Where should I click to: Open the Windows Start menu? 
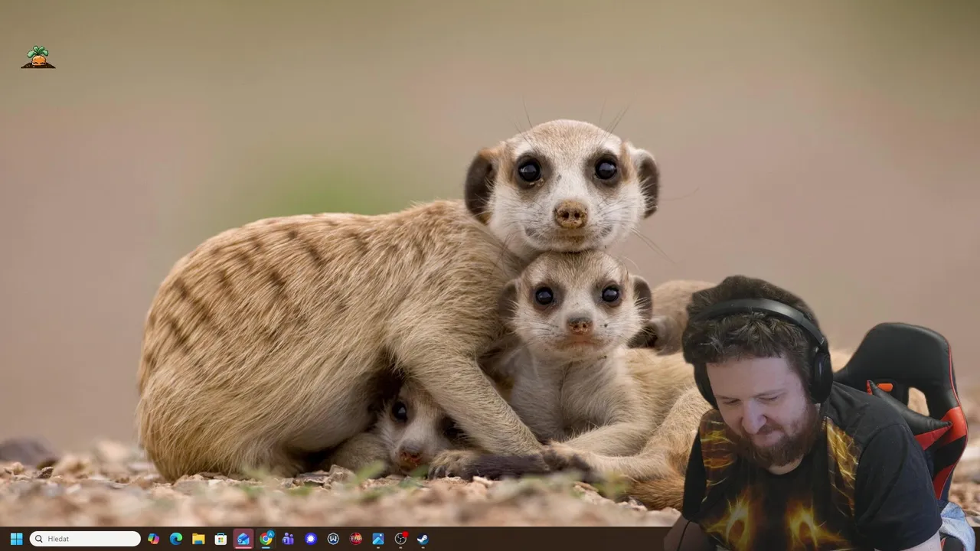coord(16,539)
